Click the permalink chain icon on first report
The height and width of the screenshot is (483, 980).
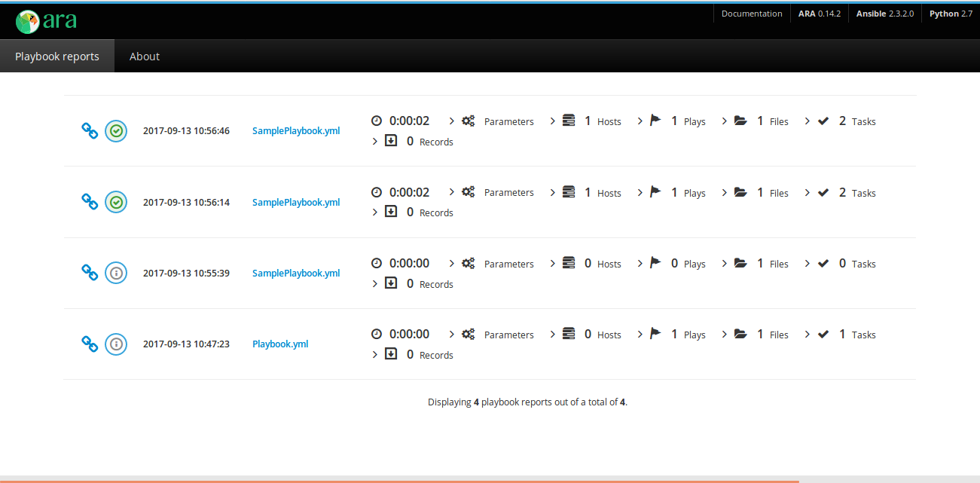[x=90, y=130]
